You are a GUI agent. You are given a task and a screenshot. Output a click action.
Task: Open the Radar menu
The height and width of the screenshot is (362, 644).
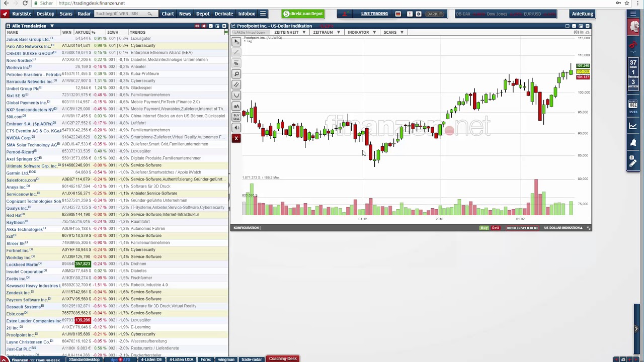click(84, 14)
